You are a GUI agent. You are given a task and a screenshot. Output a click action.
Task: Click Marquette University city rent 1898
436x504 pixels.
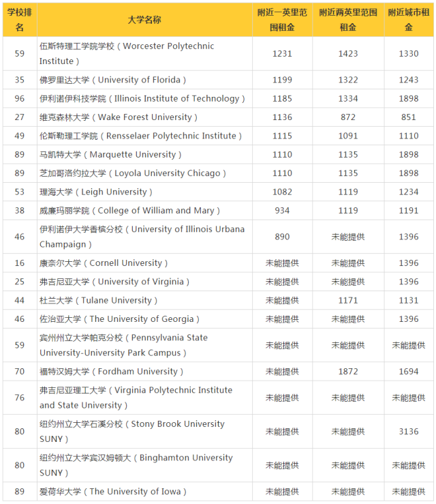point(409,154)
